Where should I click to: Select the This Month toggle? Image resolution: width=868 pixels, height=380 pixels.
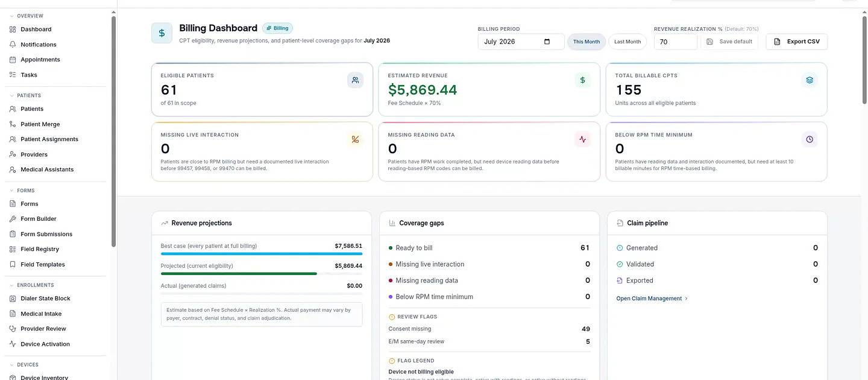tap(587, 42)
